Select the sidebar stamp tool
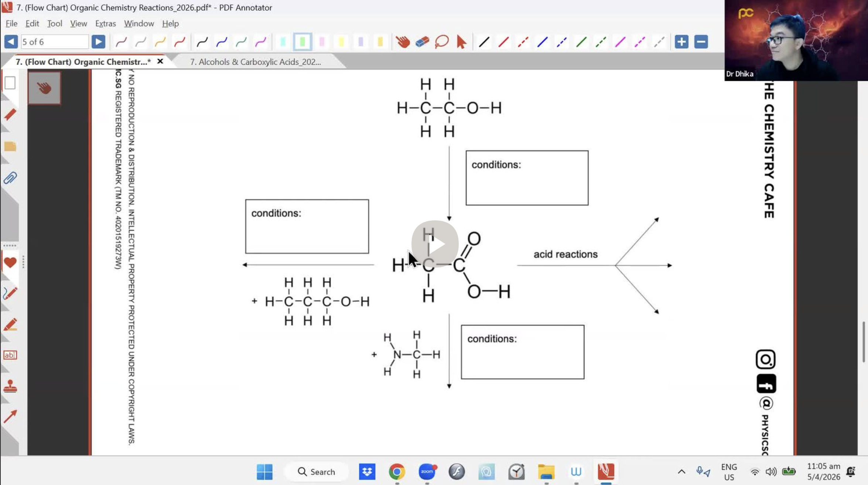Viewport: 868px width, 485px height. (x=10, y=386)
